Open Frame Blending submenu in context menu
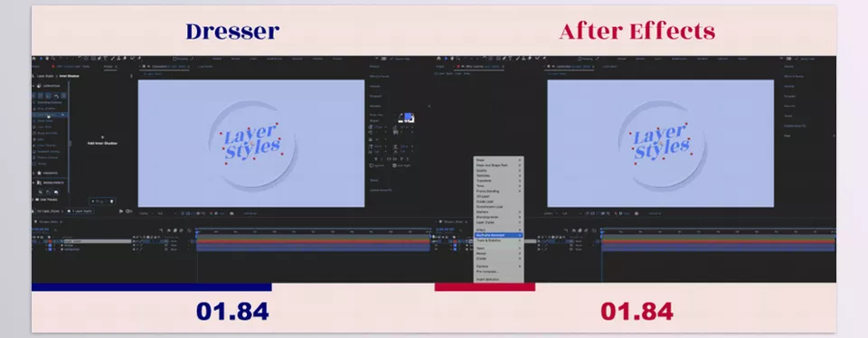The image size is (868, 338). point(498,191)
